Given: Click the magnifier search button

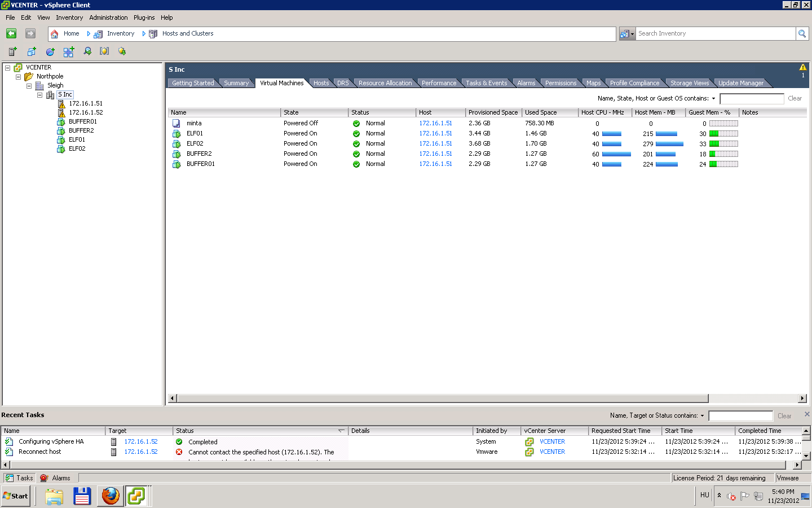Looking at the screenshot, I should pos(802,33).
